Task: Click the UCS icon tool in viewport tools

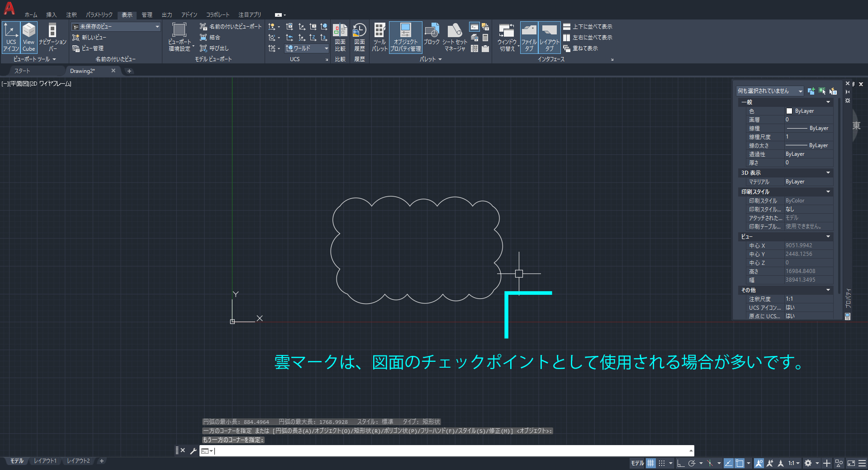Action: 11,37
